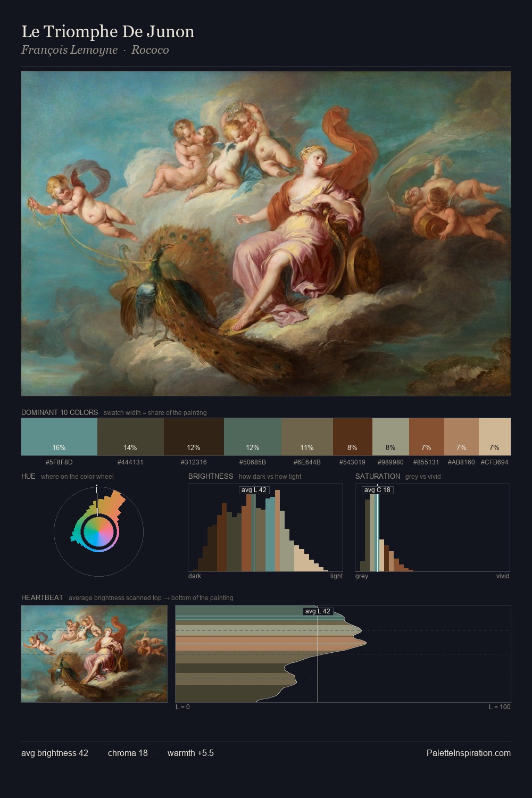Click the 'HEARTBEAT' section heading

[42, 597]
